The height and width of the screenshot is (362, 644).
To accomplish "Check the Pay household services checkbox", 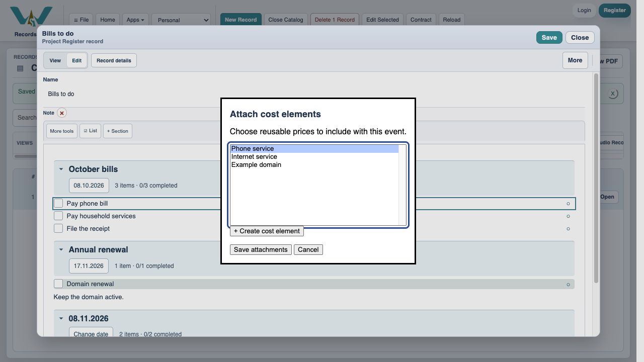I will (58, 216).
